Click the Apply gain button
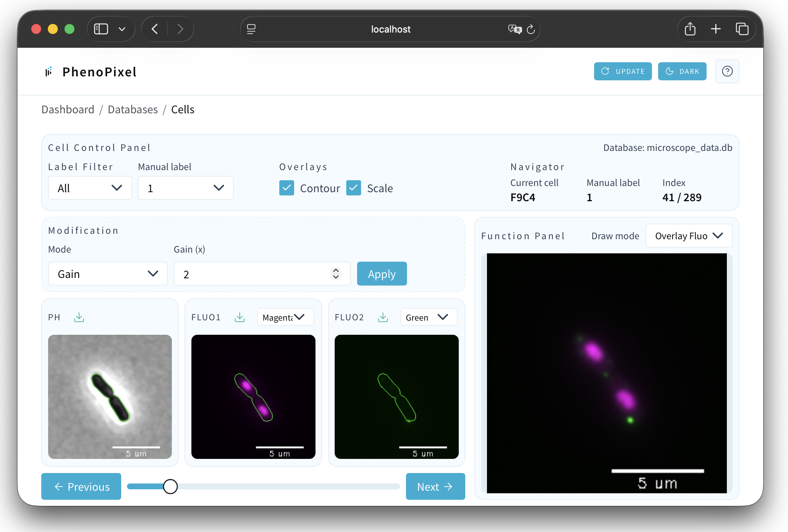 pos(382,274)
